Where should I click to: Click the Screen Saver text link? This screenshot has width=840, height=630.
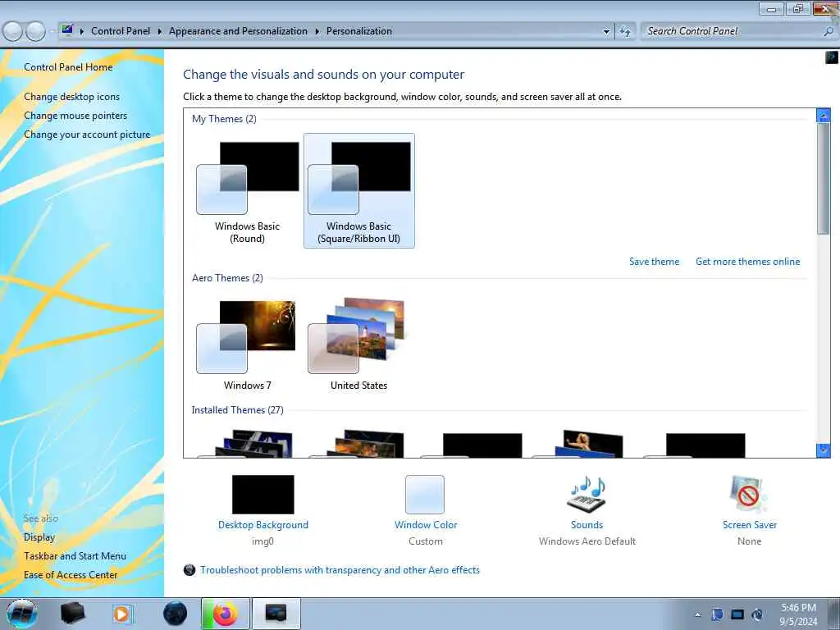pyautogui.click(x=750, y=524)
